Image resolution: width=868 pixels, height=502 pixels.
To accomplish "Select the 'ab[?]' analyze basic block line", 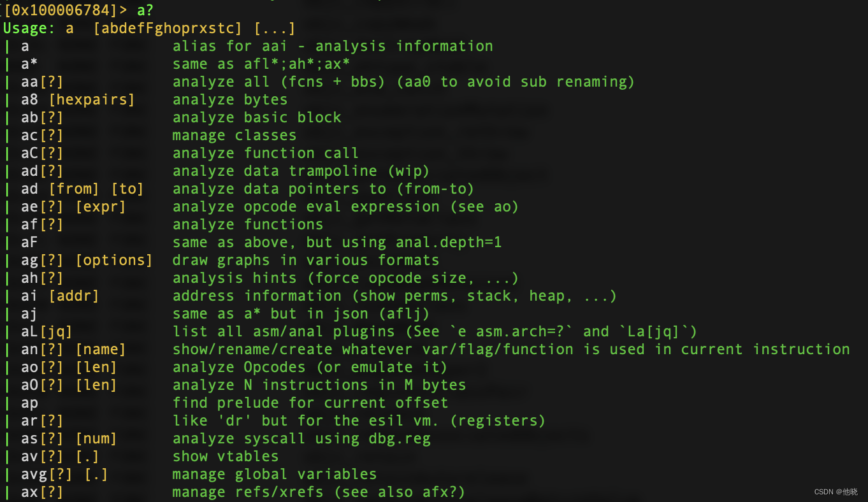I will click(x=42, y=118).
